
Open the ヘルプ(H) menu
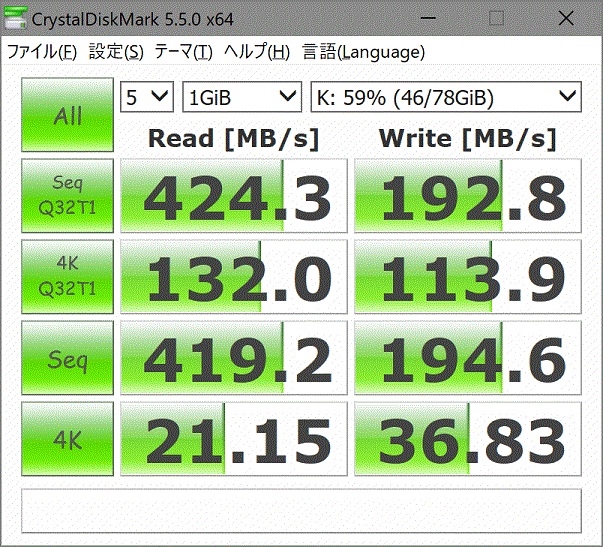pos(257,52)
